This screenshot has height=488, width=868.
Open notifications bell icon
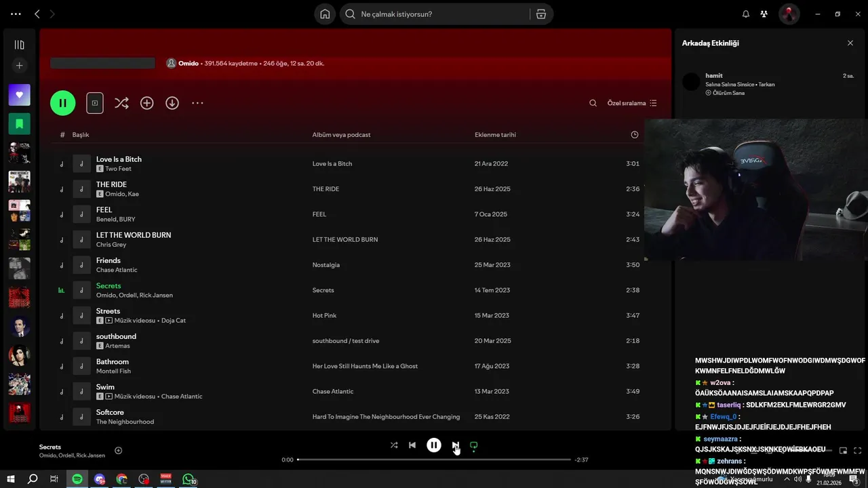point(746,14)
